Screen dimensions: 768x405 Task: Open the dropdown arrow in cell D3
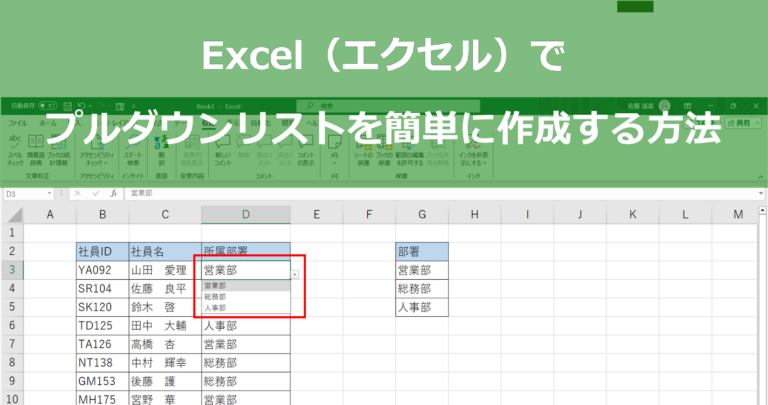295,273
